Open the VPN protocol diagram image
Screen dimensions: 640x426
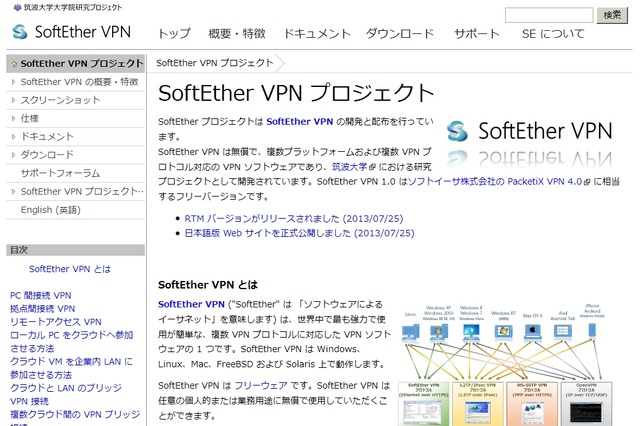(505, 364)
